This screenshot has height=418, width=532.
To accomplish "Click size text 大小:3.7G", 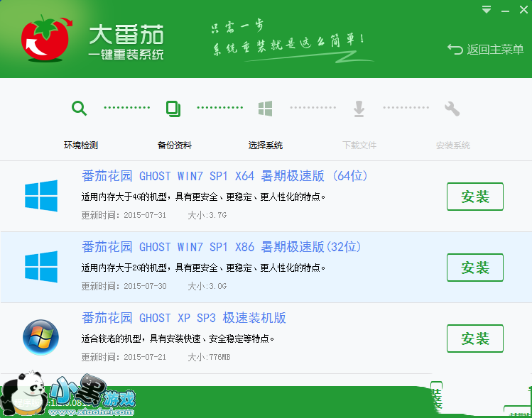I will pyautogui.click(x=207, y=215).
